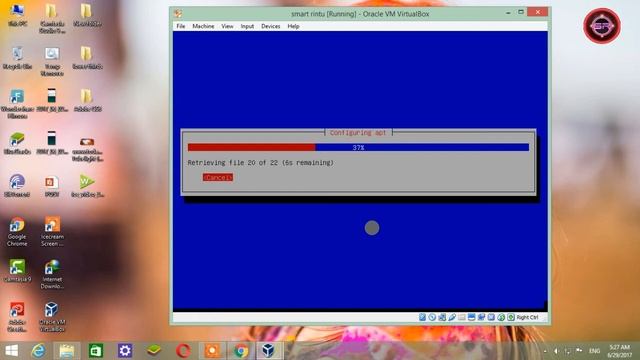
Task: Open the Opera browser taskbar icon
Action: pos(183,351)
